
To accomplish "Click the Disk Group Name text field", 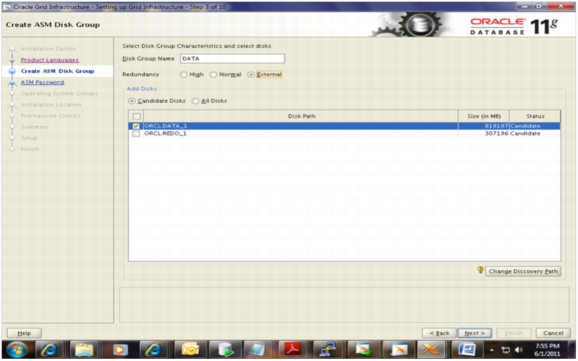I will click(232, 59).
